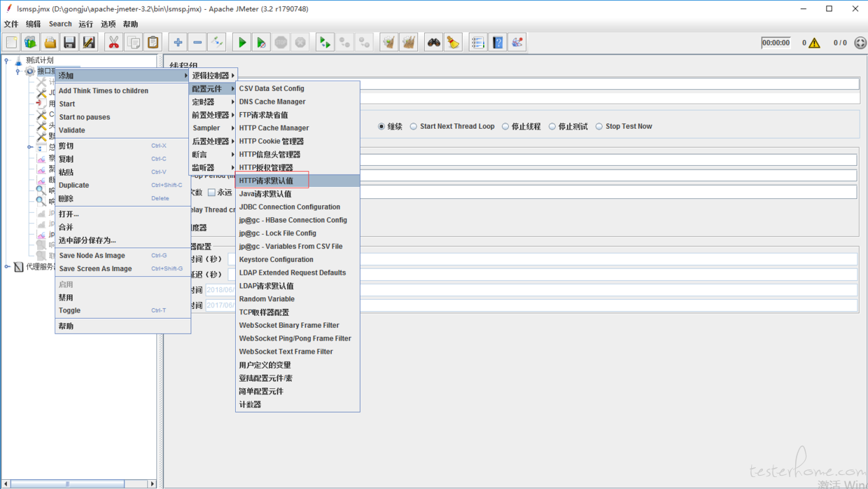Start test without pauses toolbar icon
The width and height of the screenshot is (868, 489).
pyautogui.click(x=261, y=43)
